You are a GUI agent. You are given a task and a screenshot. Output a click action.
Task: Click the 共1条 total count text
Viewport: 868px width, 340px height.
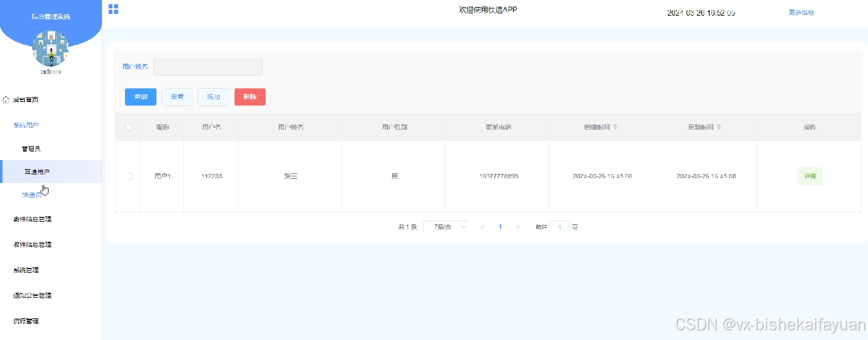[x=408, y=227]
